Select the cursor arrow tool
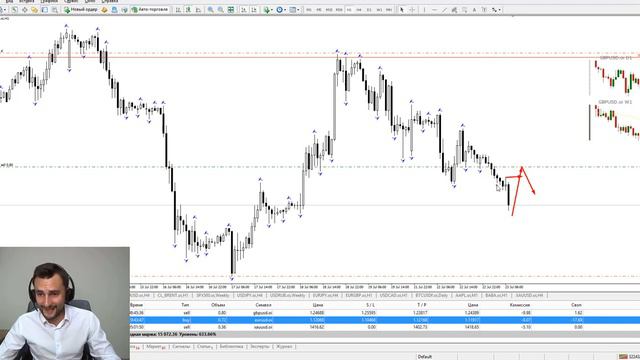The height and width of the screenshot is (360, 640). coord(402,10)
